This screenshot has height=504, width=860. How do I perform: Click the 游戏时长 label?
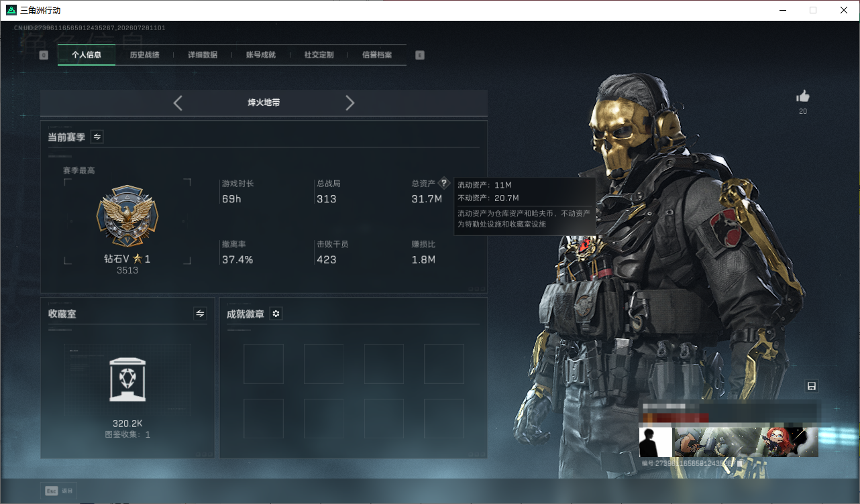238,183
